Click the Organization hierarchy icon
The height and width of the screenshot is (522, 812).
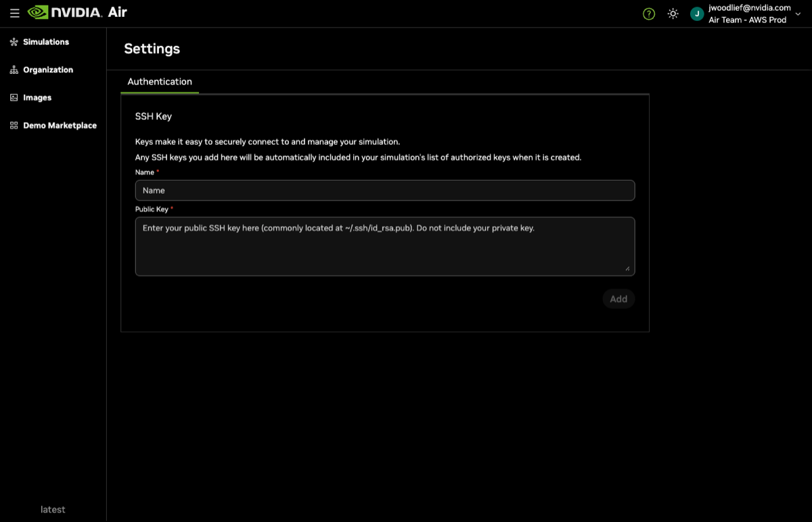click(x=14, y=70)
